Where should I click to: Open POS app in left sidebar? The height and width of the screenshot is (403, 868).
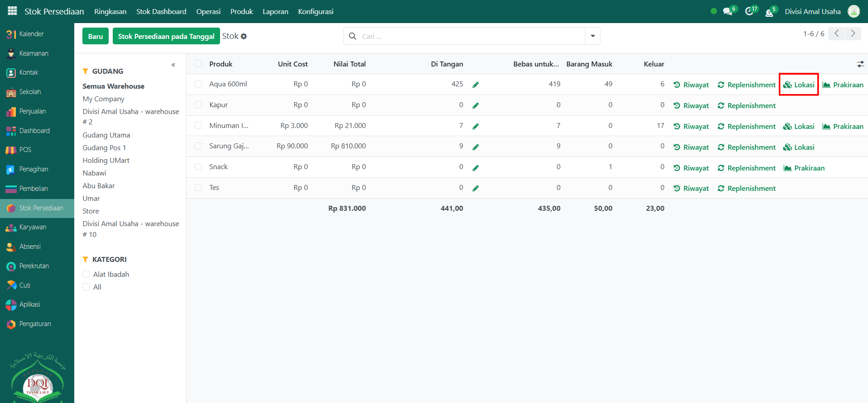(25, 150)
